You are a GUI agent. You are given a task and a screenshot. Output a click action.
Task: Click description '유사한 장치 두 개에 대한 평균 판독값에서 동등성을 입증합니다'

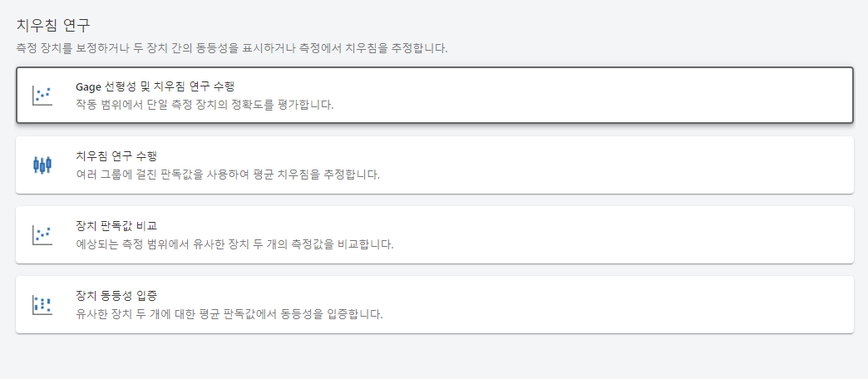[229, 314]
